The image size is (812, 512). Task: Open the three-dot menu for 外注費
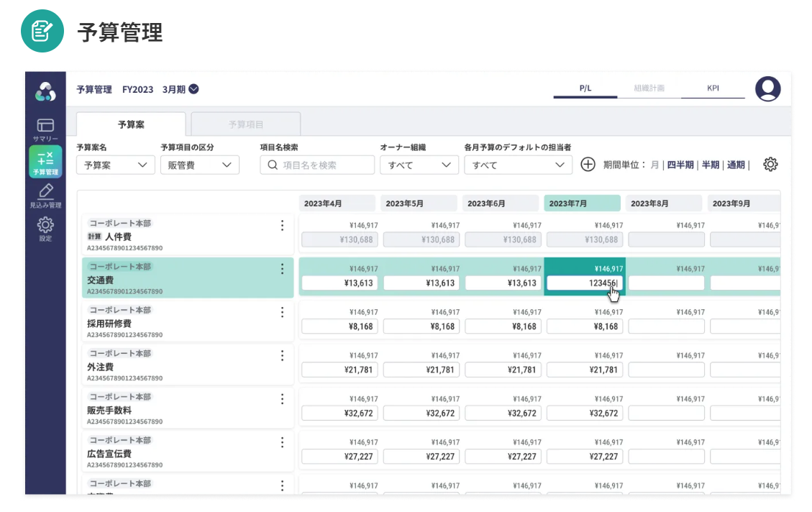282,356
